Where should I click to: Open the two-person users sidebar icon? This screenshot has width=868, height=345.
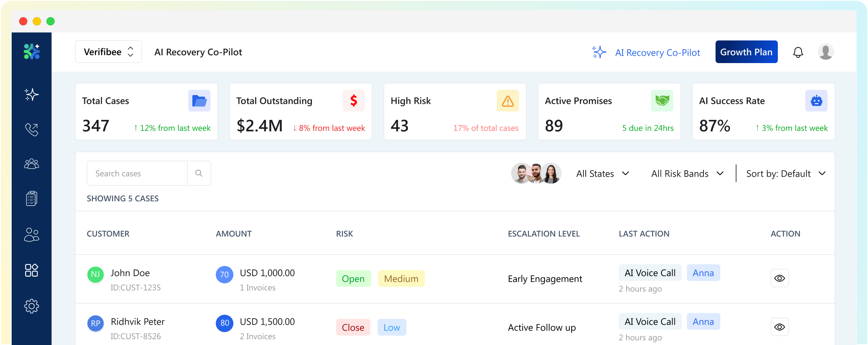point(31,235)
